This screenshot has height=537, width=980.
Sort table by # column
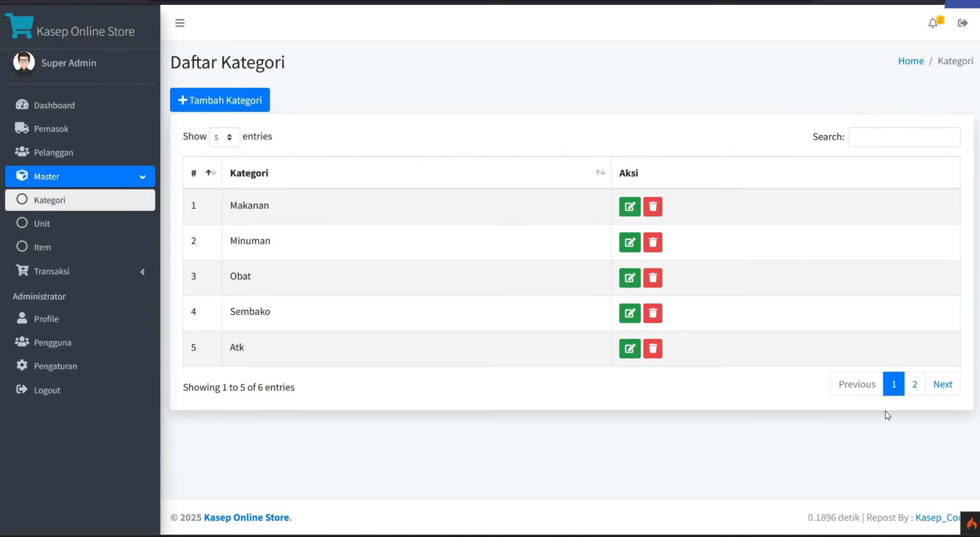pyautogui.click(x=203, y=173)
